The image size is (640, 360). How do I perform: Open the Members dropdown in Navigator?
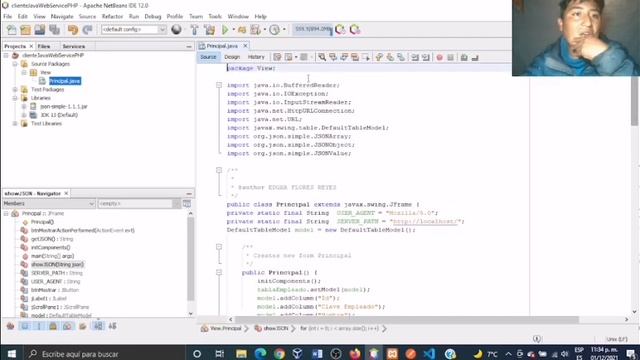point(49,203)
